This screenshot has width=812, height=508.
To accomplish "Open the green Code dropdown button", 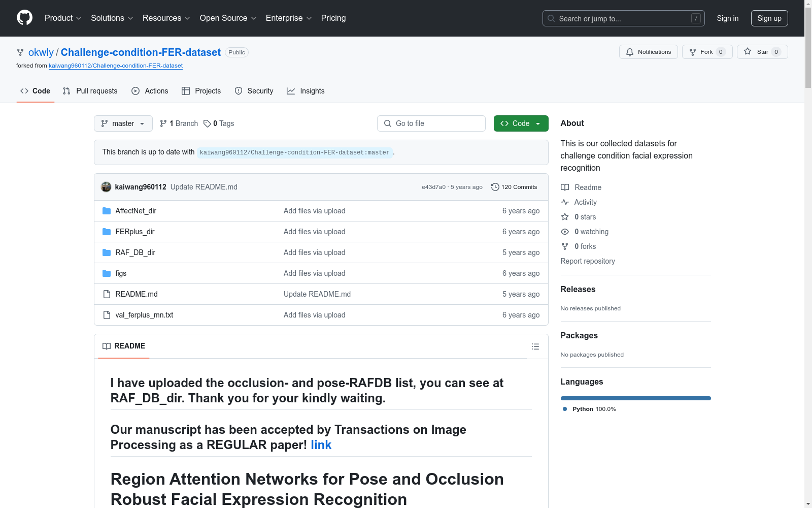I will tap(521, 123).
